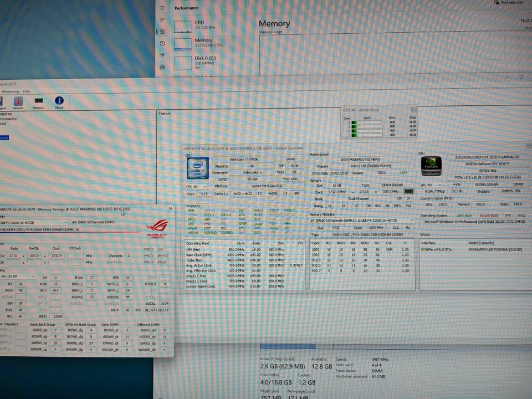
Task: Click the tRFC value field 451
Action: point(55,290)
